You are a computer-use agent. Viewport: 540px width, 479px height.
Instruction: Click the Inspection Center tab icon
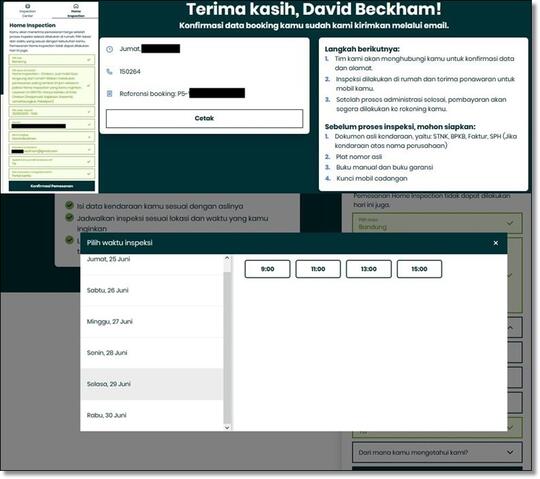tap(28, 6)
